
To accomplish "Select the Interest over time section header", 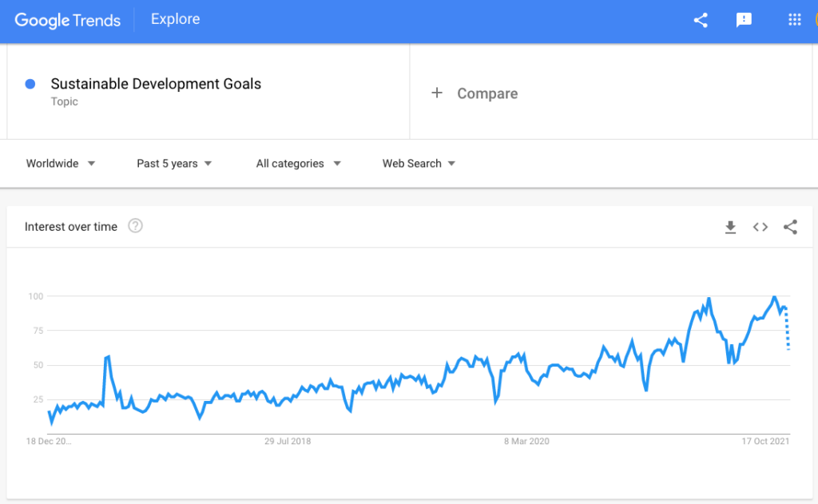I will tap(71, 226).
